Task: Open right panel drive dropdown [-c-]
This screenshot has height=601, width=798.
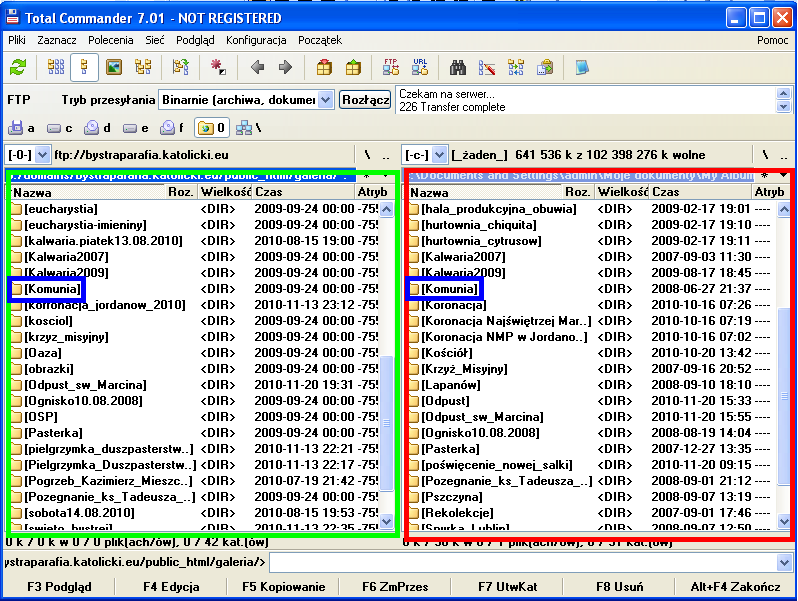Action: (x=436, y=155)
